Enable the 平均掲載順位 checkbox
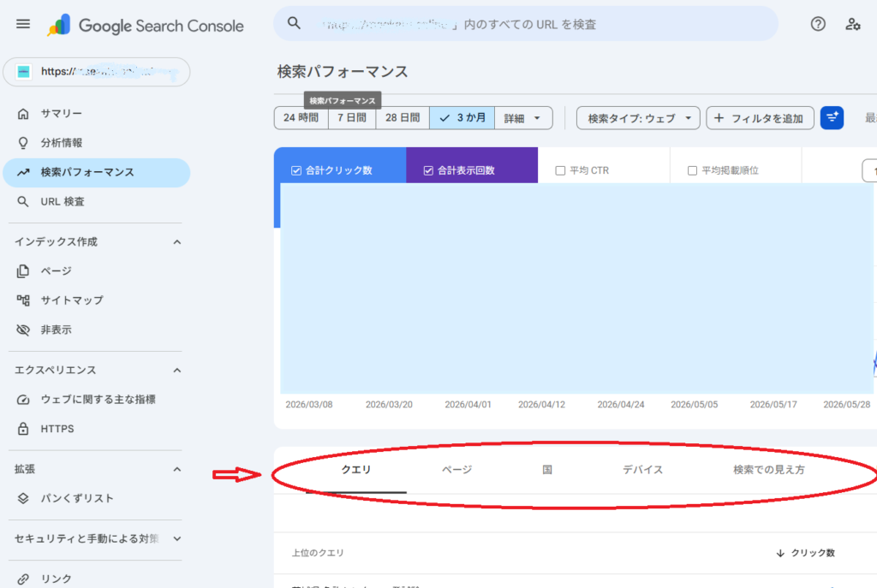 692,170
